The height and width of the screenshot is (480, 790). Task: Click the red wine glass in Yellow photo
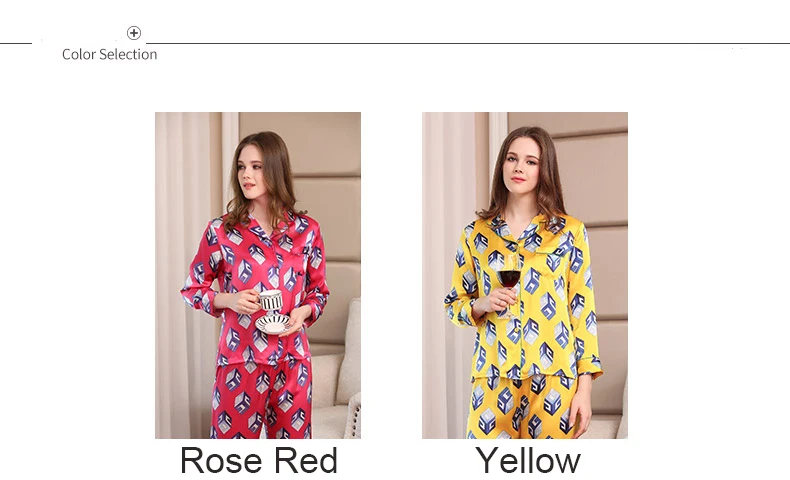click(509, 286)
